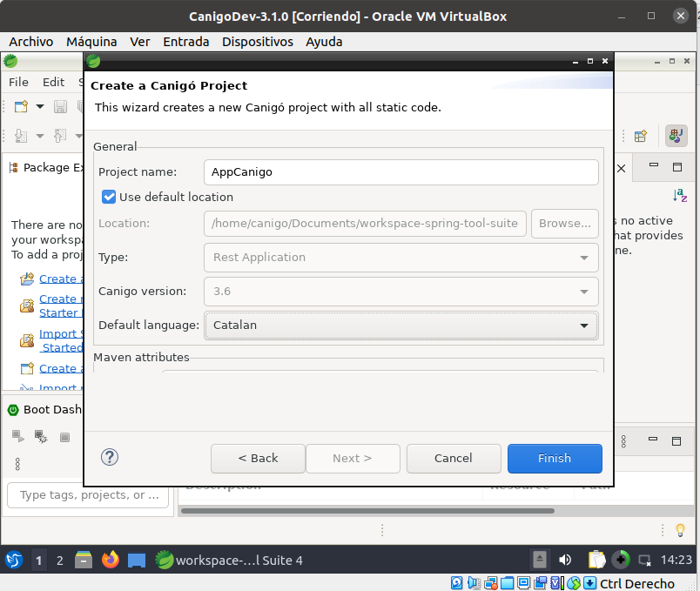The width and height of the screenshot is (700, 591).
Task: Click the workspace Suite 4 taskbar button
Action: (x=229, y=561)
